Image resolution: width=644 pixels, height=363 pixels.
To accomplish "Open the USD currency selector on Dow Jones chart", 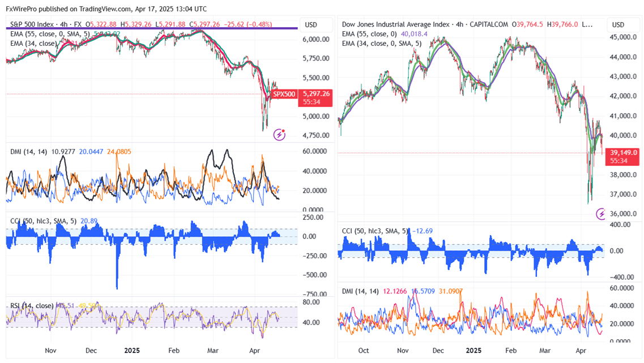I will click(618, 25).
